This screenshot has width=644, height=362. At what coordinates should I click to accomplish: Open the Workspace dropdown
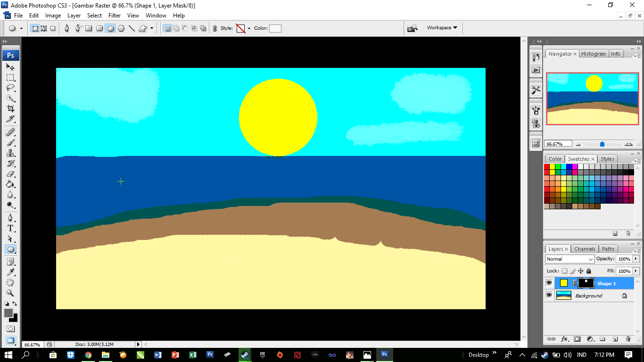click(x=441, y=27)
